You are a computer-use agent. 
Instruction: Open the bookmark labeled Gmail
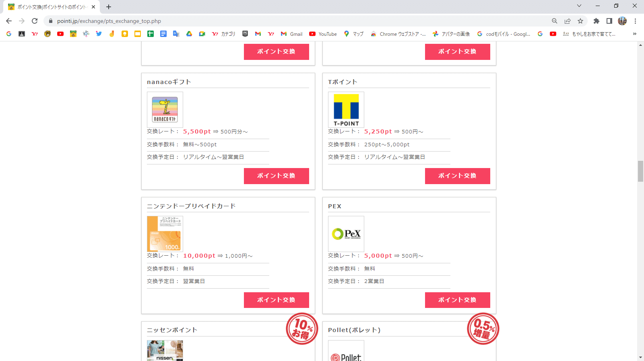291,34
